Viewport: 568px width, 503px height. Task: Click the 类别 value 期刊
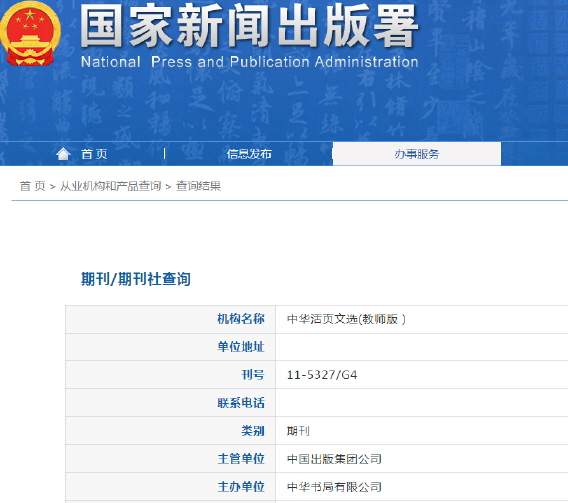pyautogui.click(x=298, y=431)
